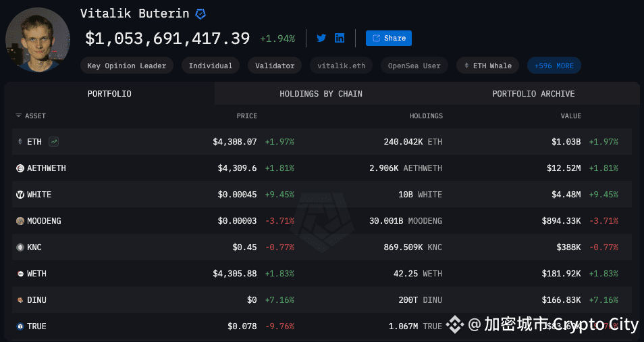Screen dimensions: 644x342
Task: Click the $894.33K MOODENG value
Action: pyautogui.click(x=561, y=221)
